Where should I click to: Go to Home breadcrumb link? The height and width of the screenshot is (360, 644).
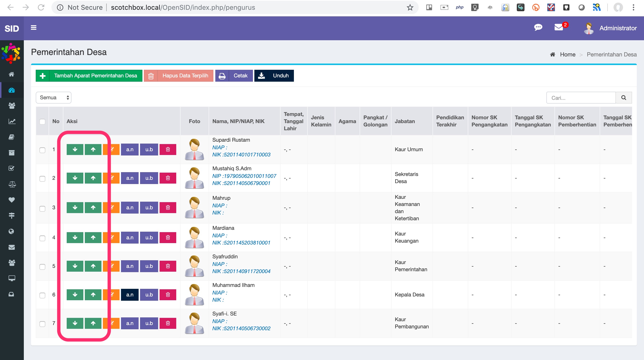[568, 55]
